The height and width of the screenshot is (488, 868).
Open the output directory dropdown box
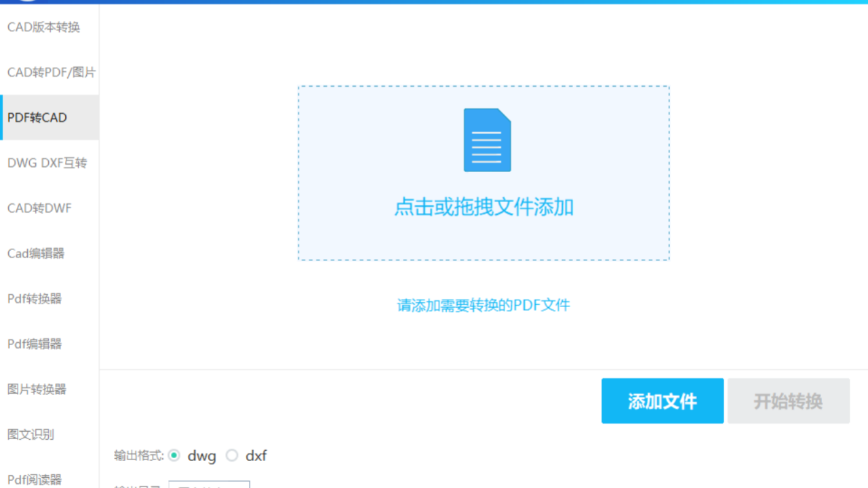[x=209, y=484]
